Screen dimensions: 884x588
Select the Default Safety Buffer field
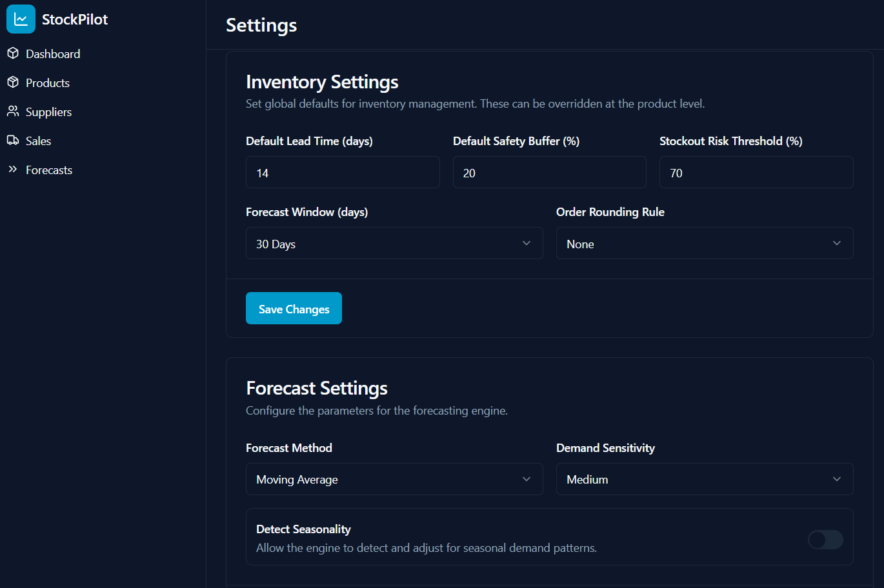tap(549, 172)
